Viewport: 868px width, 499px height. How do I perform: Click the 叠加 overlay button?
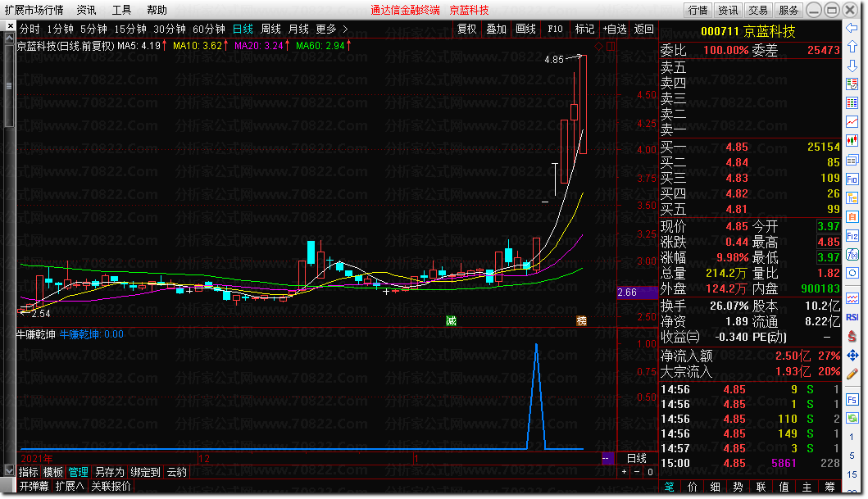[496, 29]
